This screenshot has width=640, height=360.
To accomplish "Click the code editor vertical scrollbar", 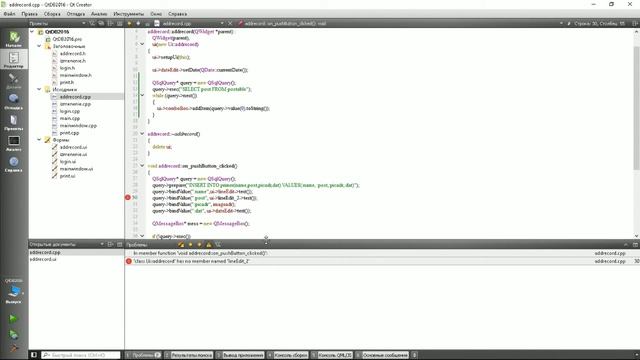I will click(x=636, y=108).
